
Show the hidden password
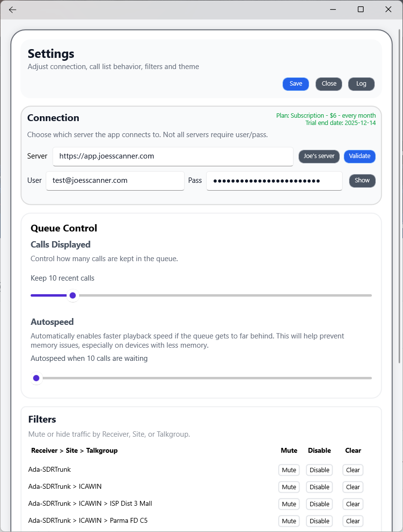(x=362, y=180)
